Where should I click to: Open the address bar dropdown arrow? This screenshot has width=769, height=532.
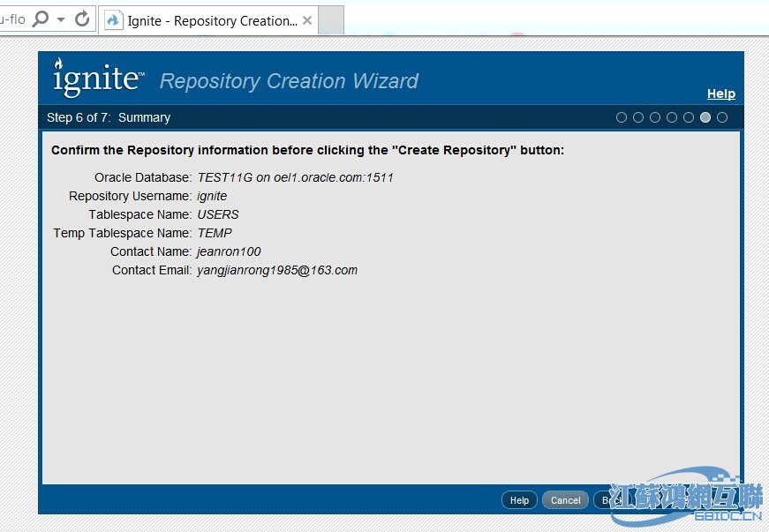[61, 19]
